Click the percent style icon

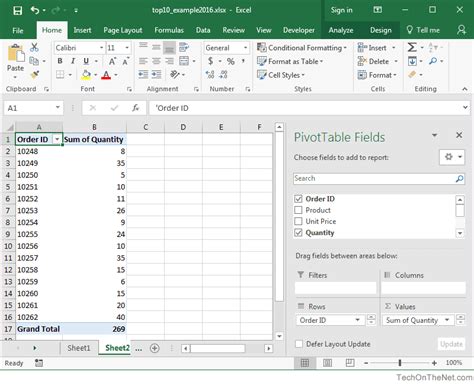point(230,61)
